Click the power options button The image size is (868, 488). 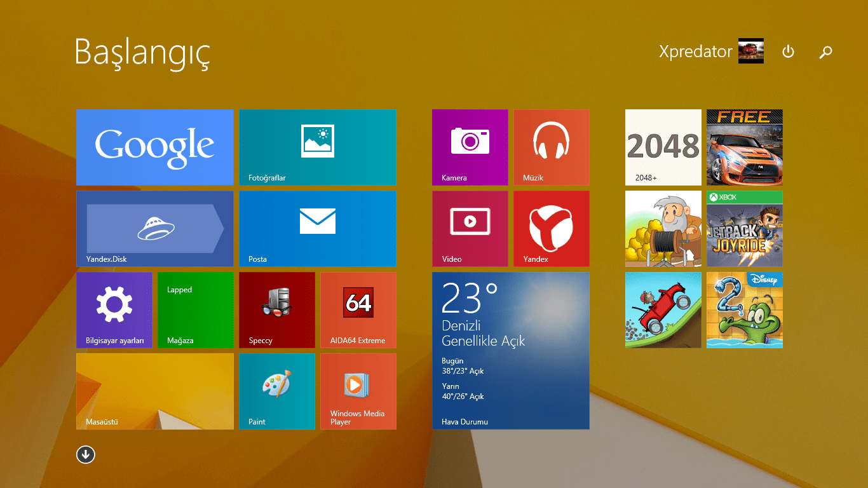coord(788,51)
